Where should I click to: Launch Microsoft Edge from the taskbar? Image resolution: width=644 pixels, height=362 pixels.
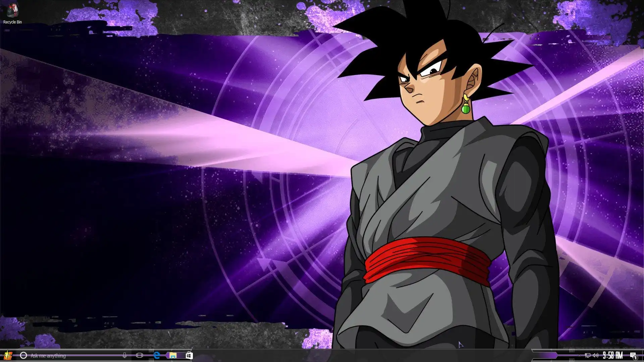(x=157, y=355)
